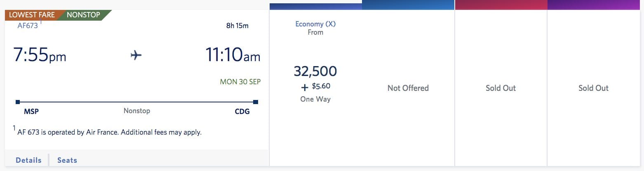Click the purple cabin header color bar
The width and height of the screenshot is (644, 171).
pos(594,5)
